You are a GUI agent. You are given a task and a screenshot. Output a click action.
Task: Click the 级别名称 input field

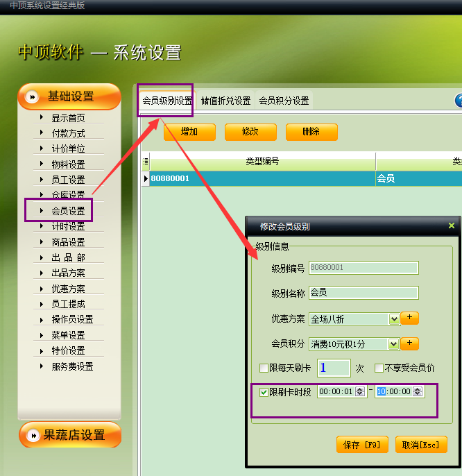[x=363, y=293]
